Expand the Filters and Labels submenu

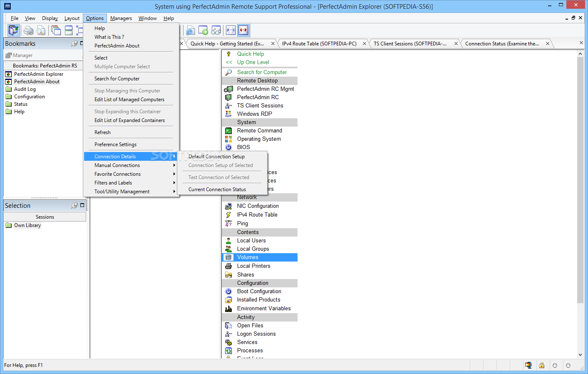(x=131, y=183)
